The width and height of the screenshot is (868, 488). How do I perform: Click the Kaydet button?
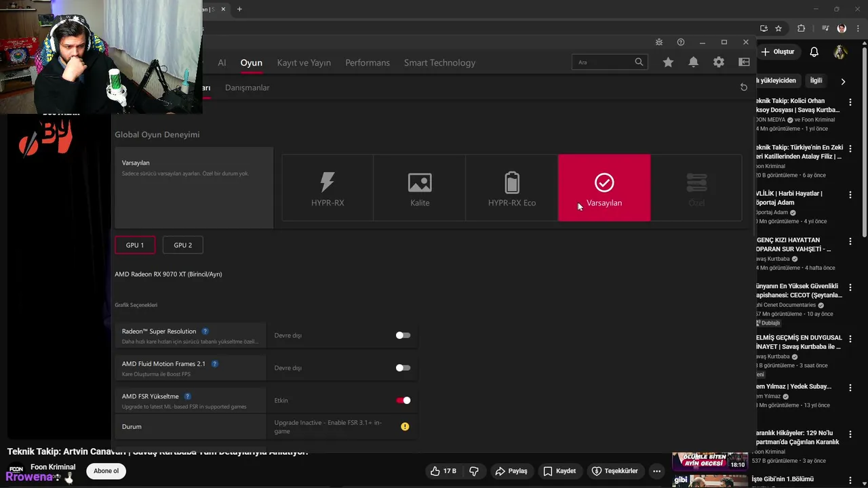[559, 471]
